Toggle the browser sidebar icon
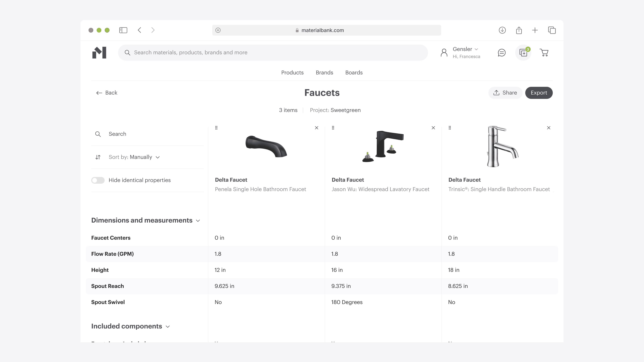 123,30
